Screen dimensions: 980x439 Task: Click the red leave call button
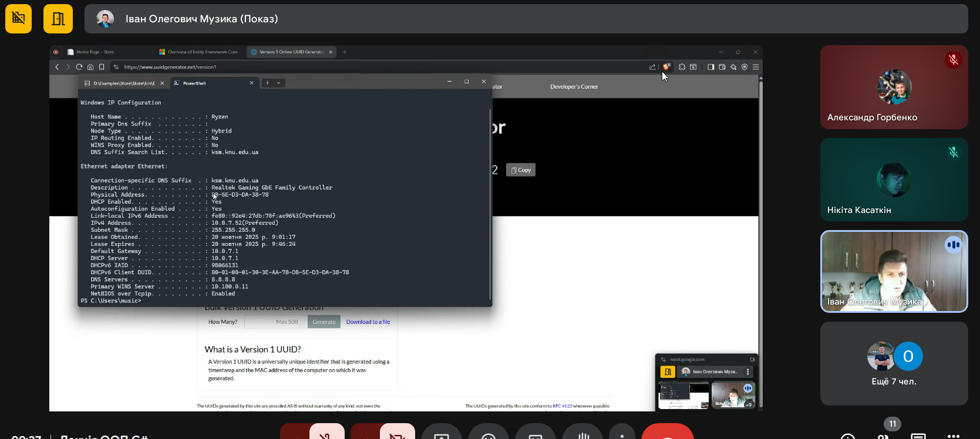click(x=668, y=431)
